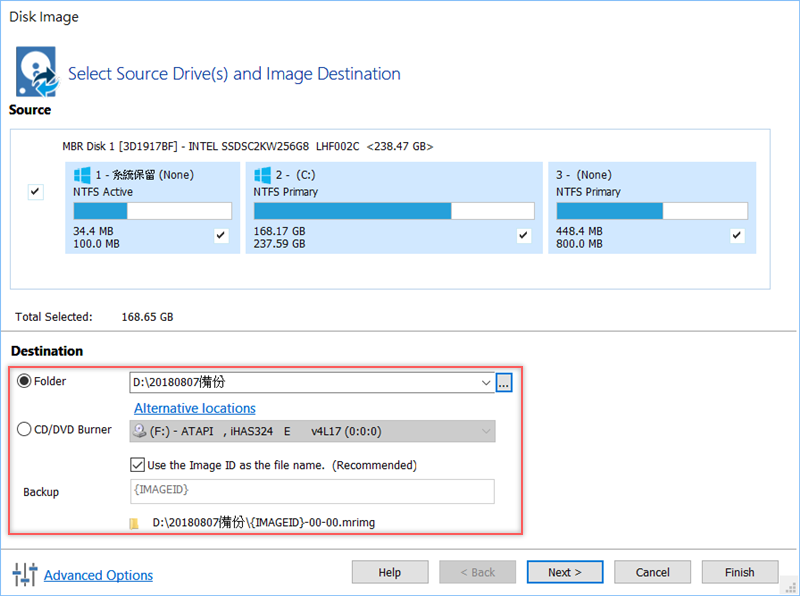Image resolution: width=800 pixels, height=596 pixels.
Task: Open the CD/DVD burner drive dropdown
Action: (x=486, y=432)
